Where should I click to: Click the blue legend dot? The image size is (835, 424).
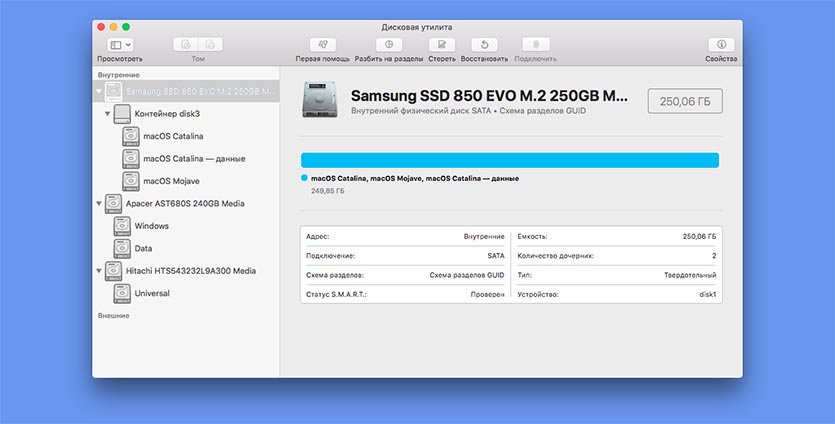click(x=304, y=178)
